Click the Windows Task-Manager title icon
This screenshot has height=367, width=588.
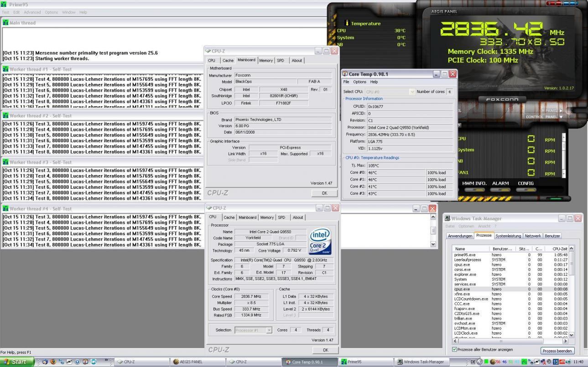click(x=448, y=218)
